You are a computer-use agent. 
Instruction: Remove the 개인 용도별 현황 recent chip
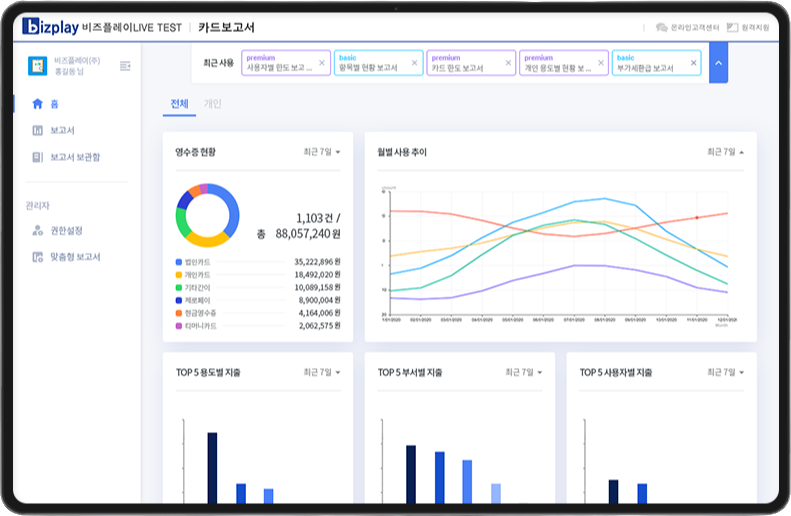[601, 63]
